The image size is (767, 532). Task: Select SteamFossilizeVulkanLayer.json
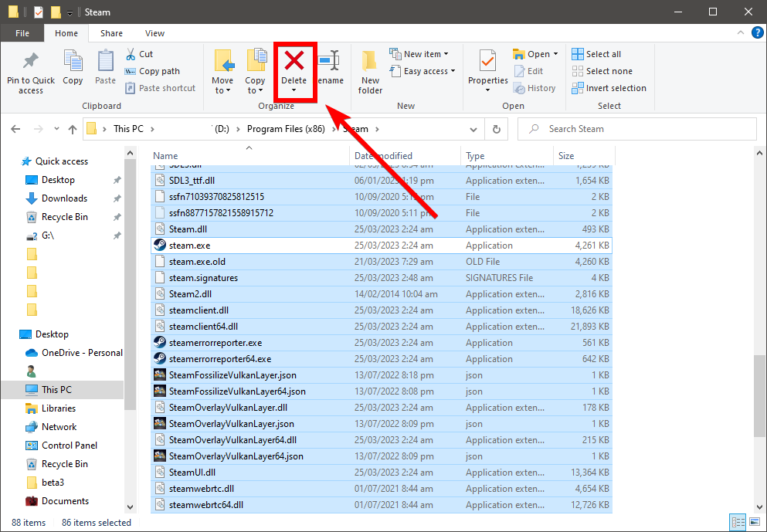[x=382, y=375]
